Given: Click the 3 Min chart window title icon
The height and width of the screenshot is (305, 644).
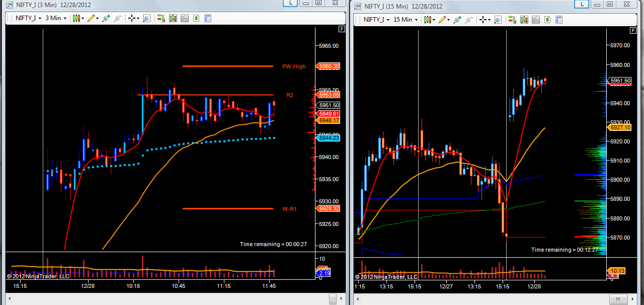Looking at the screenshot, I should coord(10,5).
